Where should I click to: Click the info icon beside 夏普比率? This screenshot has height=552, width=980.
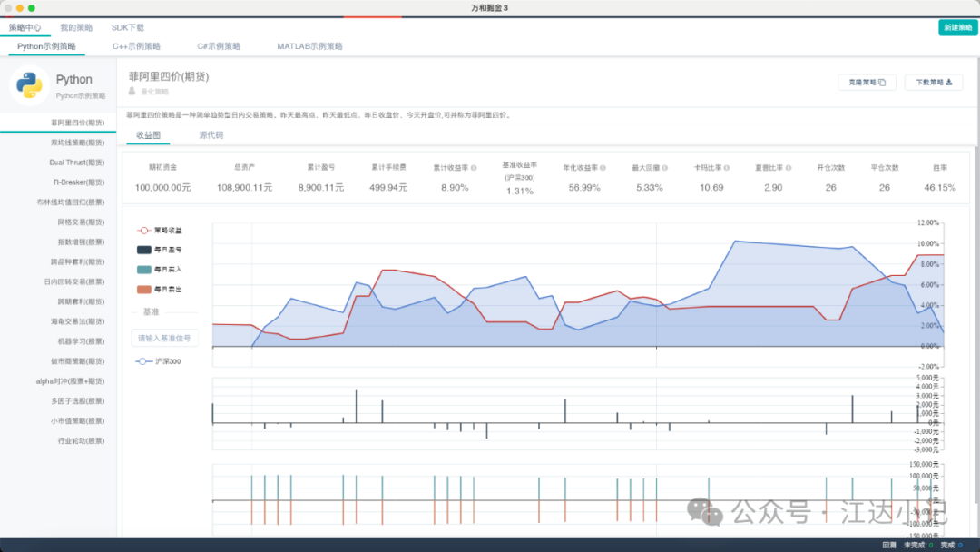coord(789,168)
